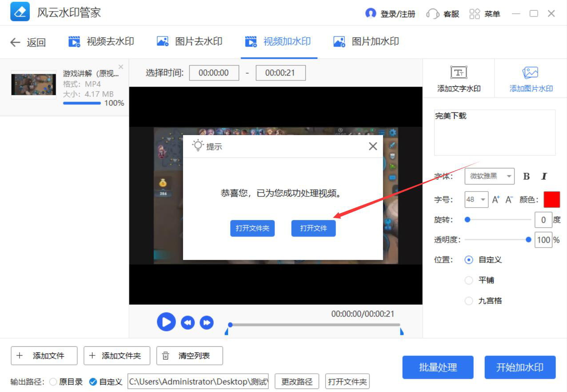Choose 添加图片水印 option

coord(531,79)
